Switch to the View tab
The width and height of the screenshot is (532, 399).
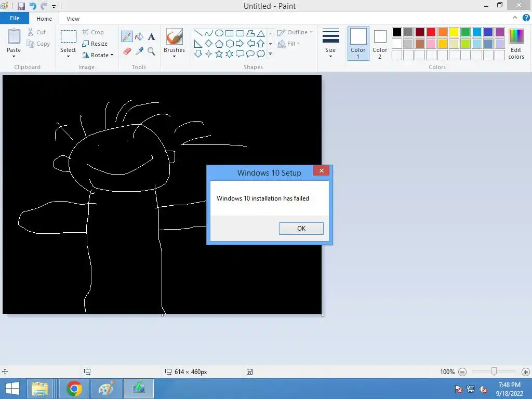point(73,19)
